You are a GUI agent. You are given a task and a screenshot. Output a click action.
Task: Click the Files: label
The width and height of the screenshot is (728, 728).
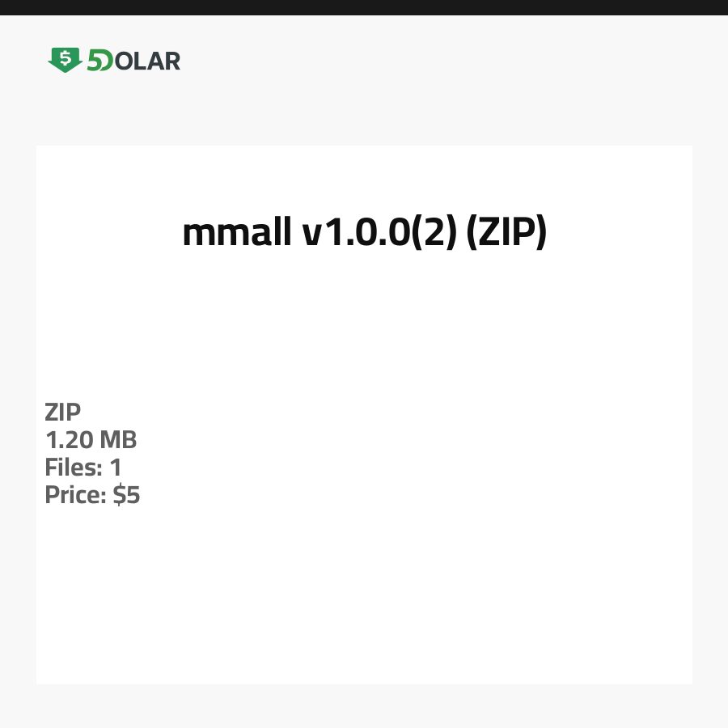pos(71,468)
